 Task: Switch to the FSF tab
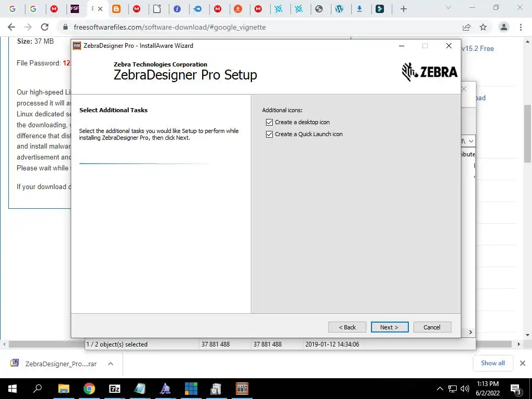click(x=75, y=9)
